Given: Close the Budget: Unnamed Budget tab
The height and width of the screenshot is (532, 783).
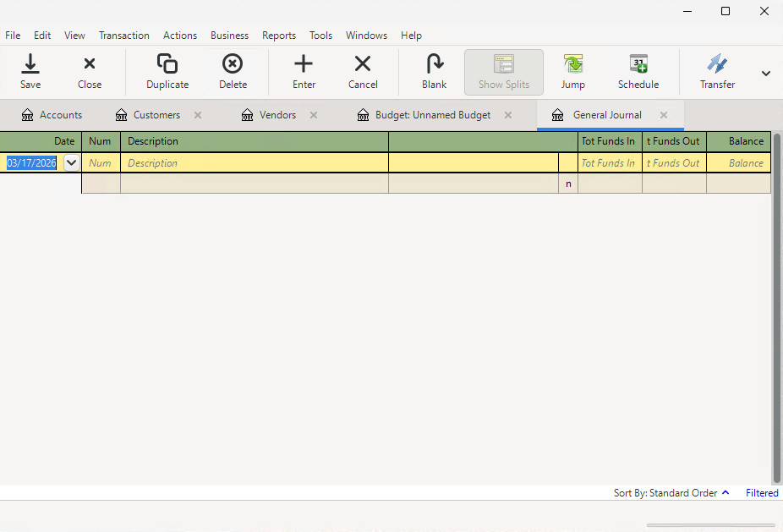Looking at the screenshot, I should pyautogui.click(x=508, y=115).
